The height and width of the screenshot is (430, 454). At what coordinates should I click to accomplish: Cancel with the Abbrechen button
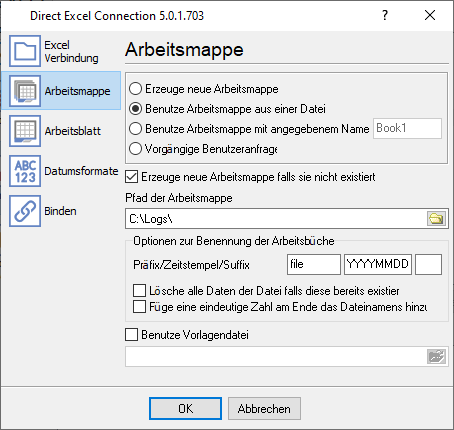[264, 408]
